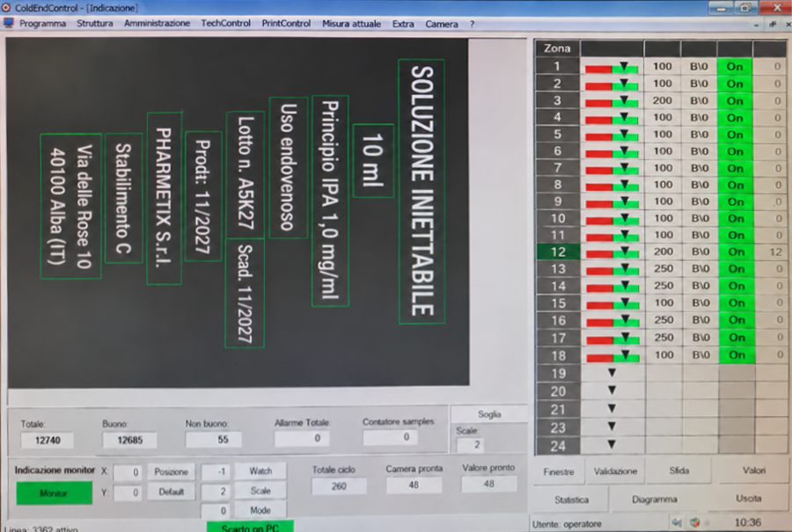Click the 'SOLUZIONE INIETTABILE' text region
The width and height of the screenshot is (792, 532).
[x=422, y=192]
